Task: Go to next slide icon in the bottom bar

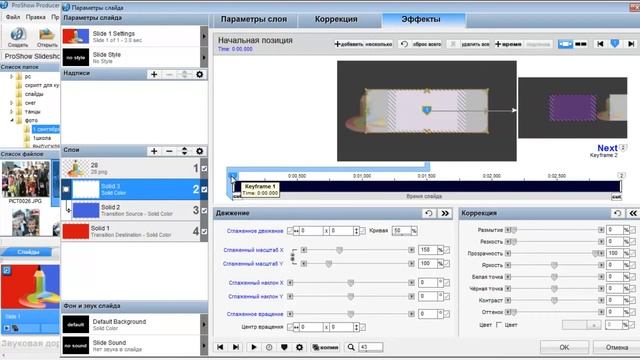Action: tap(236, 347)
